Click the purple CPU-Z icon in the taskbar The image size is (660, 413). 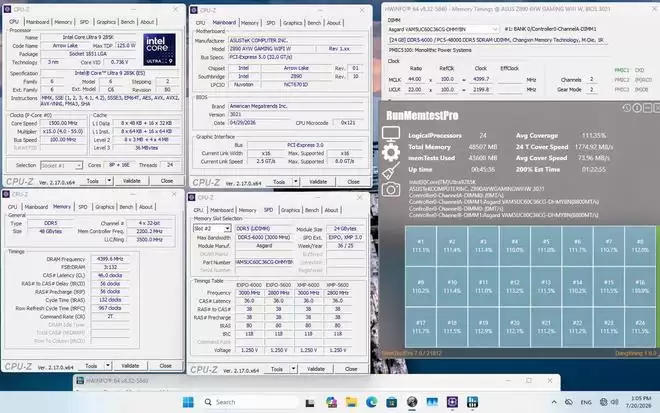point(452,402)
